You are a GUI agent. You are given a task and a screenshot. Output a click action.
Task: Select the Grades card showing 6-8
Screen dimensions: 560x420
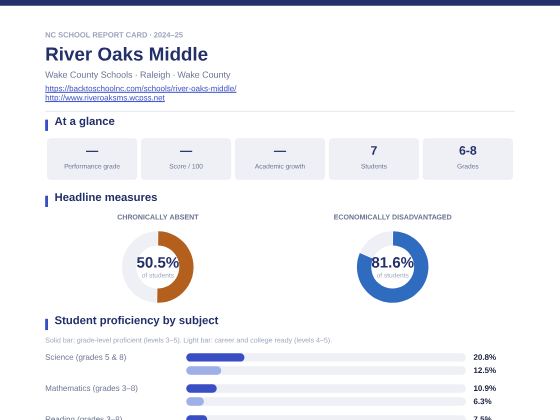pyautogui.click(x=468, y=159)
